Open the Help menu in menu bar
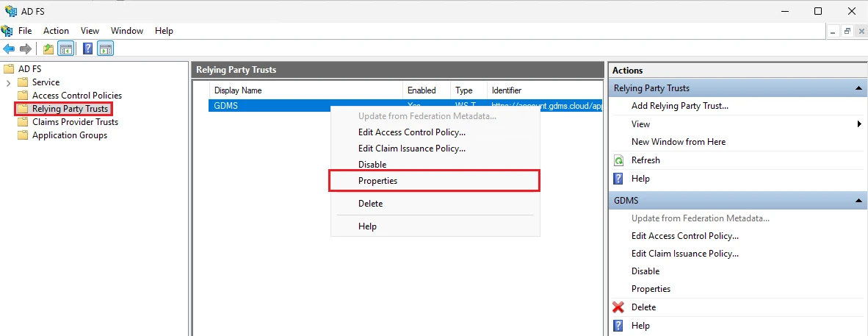The image size is (868, 336). (164, 30)
